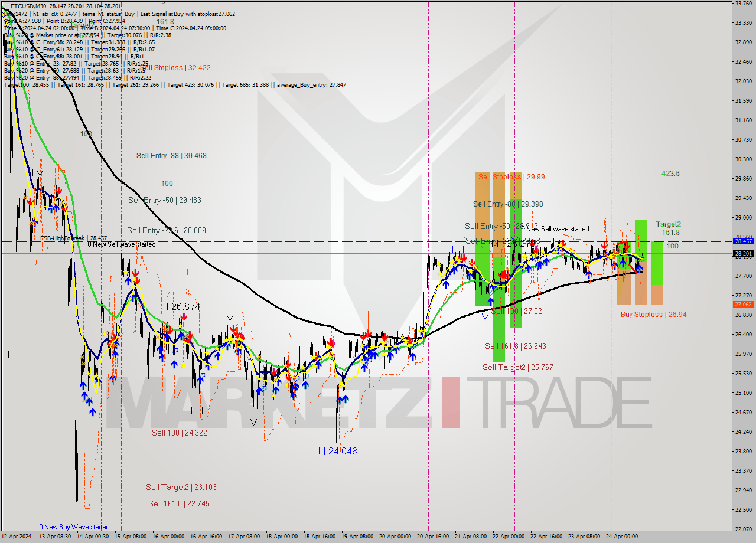Select the '19 Apr 08:00' time label

pyautogui.click(x=357, y=537)
